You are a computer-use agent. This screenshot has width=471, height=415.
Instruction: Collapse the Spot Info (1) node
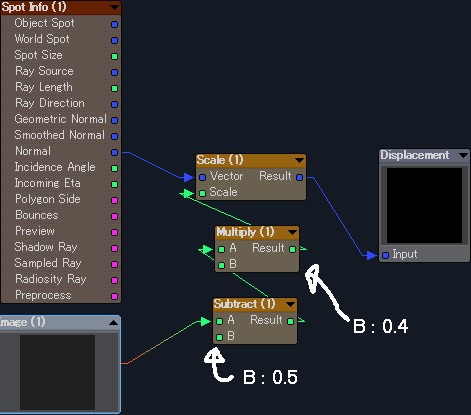click(114, 7)
